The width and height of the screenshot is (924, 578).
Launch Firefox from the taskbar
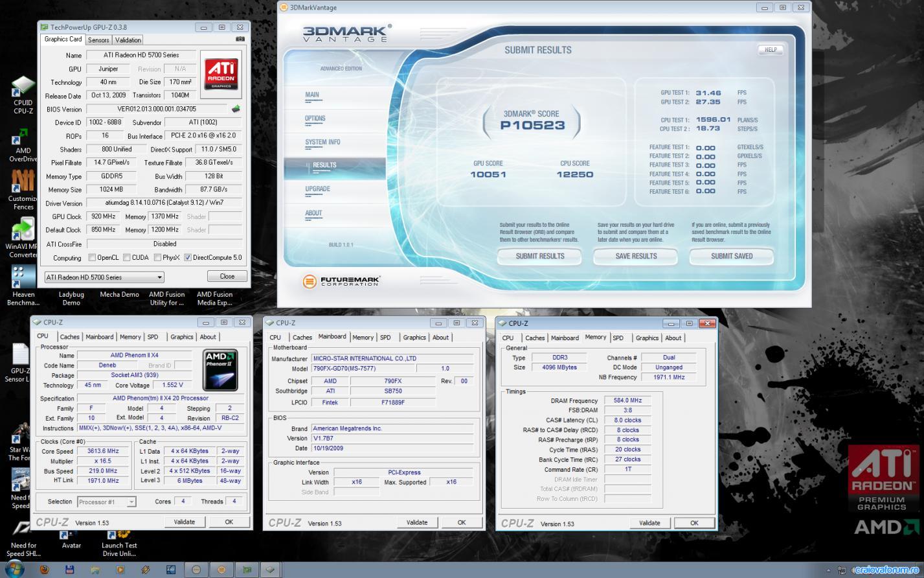click(x=44, y=570)
